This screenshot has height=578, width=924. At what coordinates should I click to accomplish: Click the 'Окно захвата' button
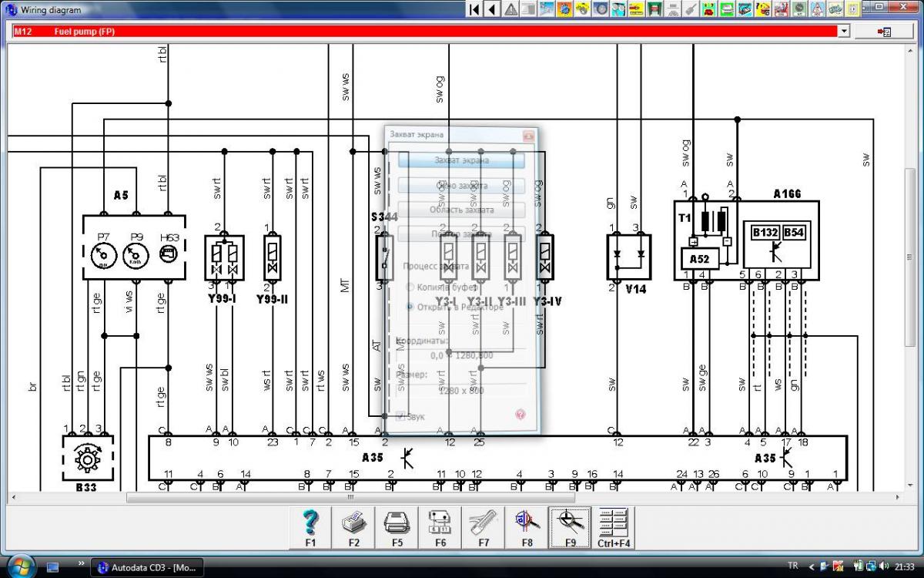[461, 186]
